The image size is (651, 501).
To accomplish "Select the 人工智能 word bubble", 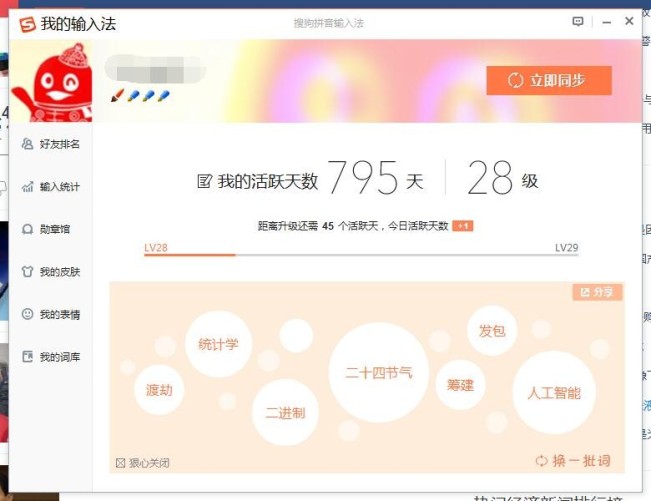I will pyautogui.click(x=554, y=393).
